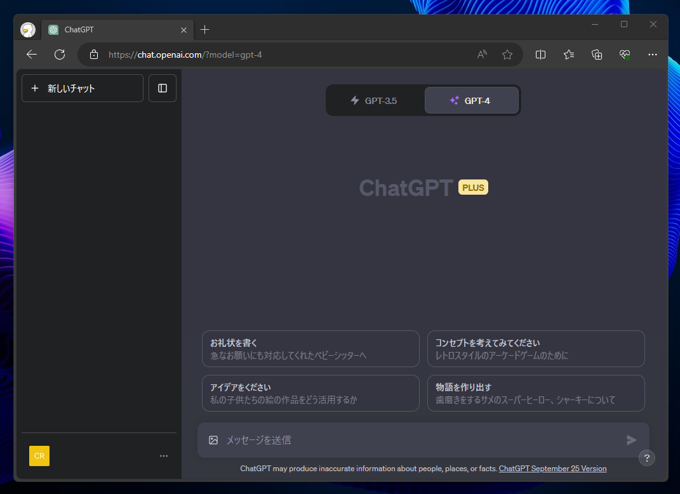
Task: Reload the ChatGPT page
Action: [x=60, y=55]
